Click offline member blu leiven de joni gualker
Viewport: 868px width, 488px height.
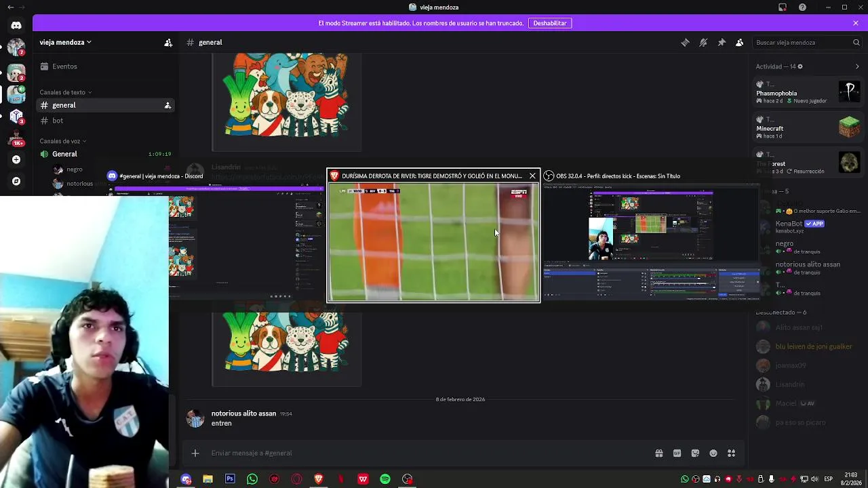[808, 346]
